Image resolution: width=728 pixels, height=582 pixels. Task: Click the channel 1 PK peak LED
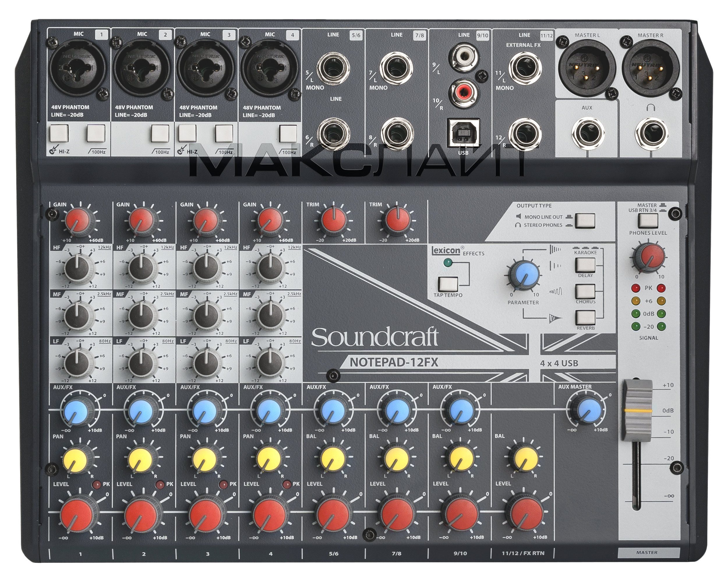(97, 485)
